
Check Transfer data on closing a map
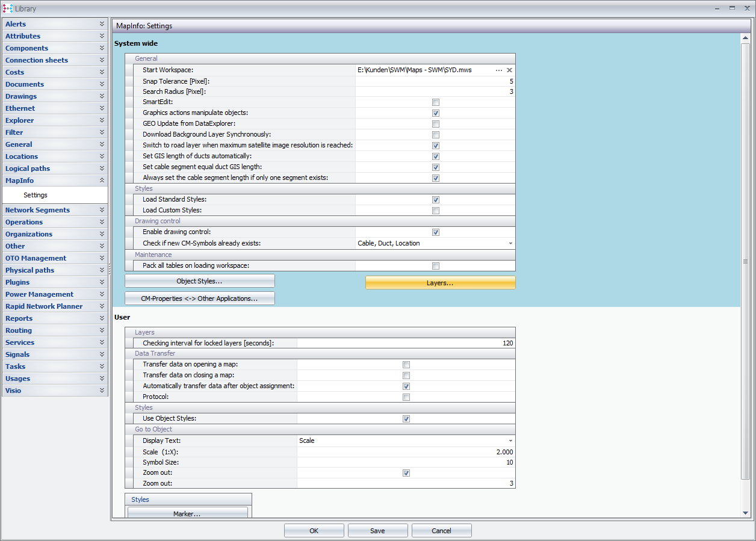(406, 376)
